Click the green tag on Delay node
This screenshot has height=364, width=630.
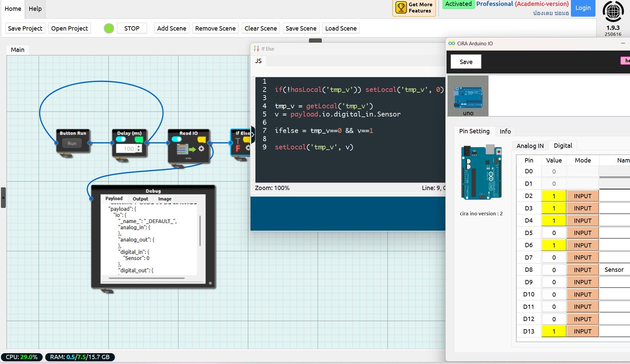[139, 139]
